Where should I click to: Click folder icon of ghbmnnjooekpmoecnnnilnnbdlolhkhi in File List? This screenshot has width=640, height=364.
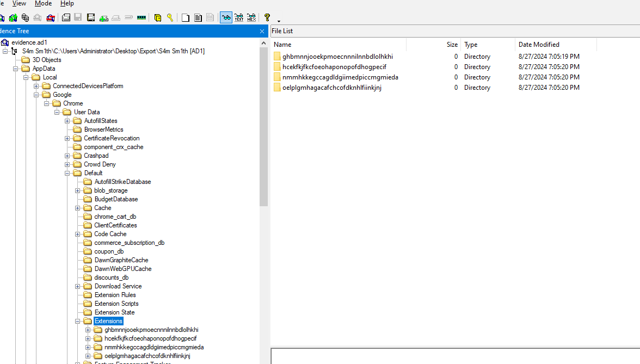tap(277, 57)
